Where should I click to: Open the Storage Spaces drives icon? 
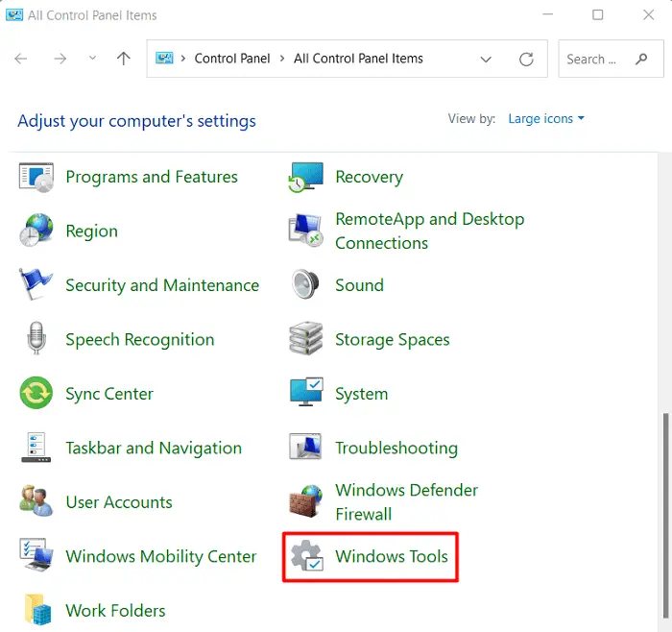pyautogui.click(x=305, y=338)
